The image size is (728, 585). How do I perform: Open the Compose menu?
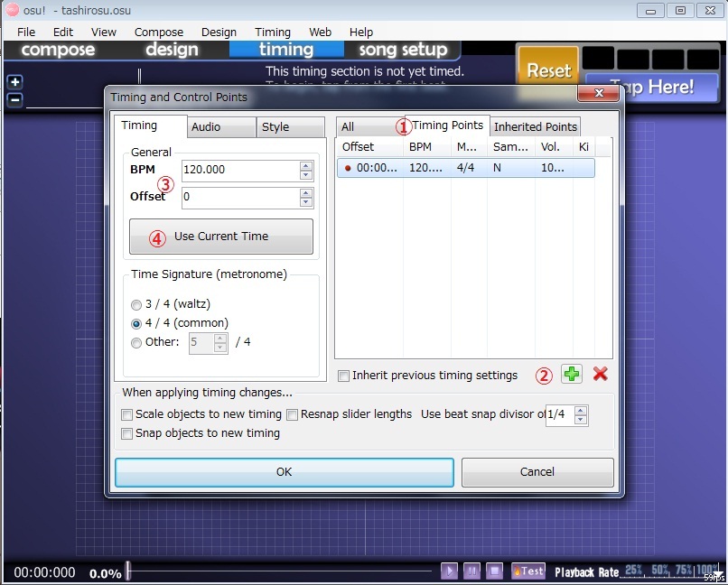click(x=159, y=32)
